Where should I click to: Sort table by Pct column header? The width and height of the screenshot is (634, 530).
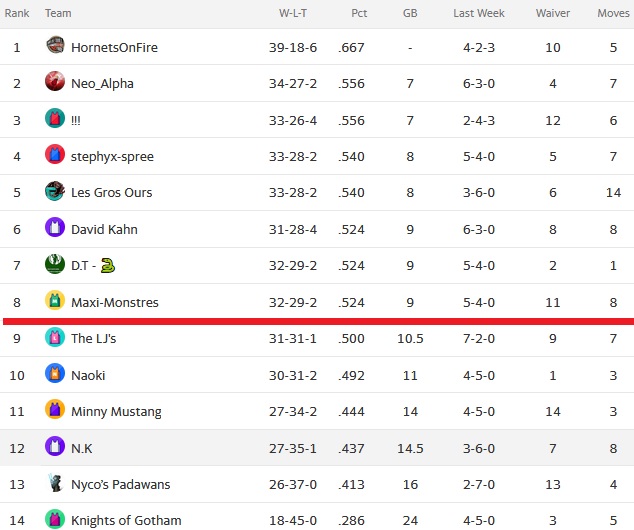(359, 13)
